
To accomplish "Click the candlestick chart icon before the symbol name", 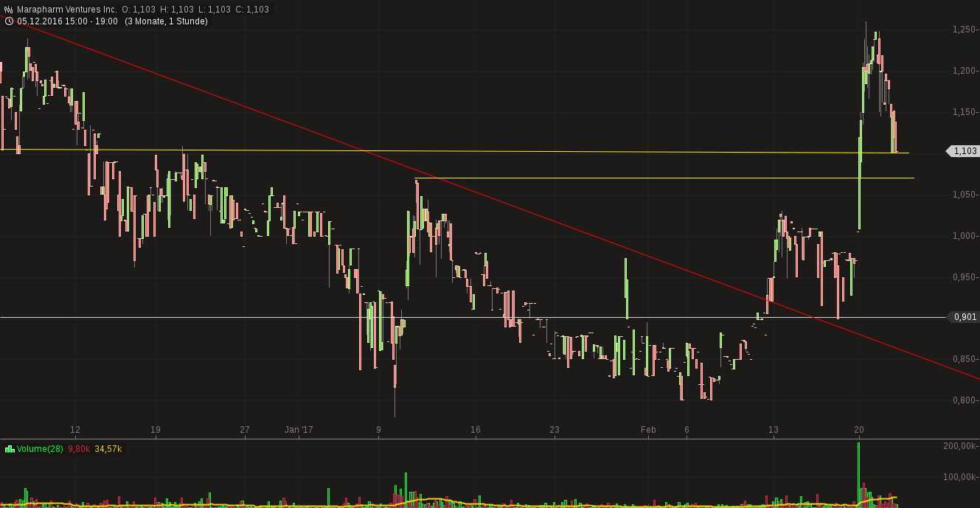I will pyautogui.click(x=7, y=9).
